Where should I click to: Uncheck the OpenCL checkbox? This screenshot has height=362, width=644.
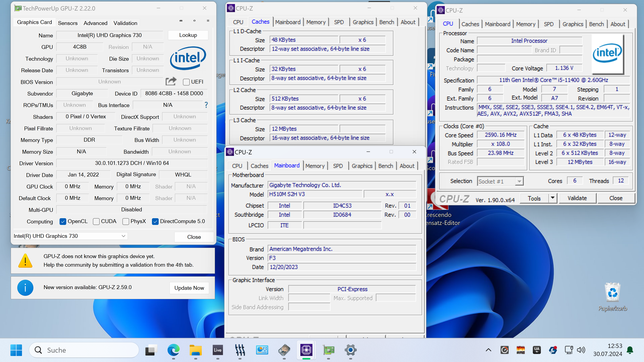(x=63, y=221)
